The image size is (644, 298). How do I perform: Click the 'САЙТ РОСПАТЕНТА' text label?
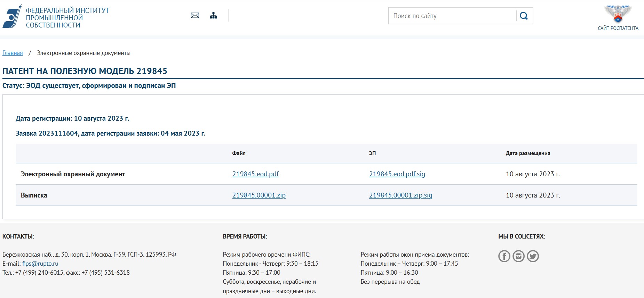click(618, 28)
